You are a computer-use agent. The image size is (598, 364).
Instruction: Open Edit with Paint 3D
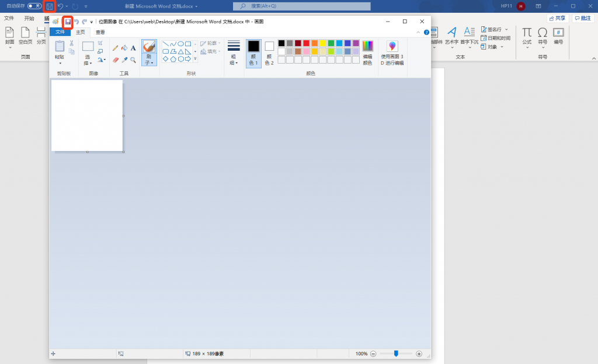392,53
